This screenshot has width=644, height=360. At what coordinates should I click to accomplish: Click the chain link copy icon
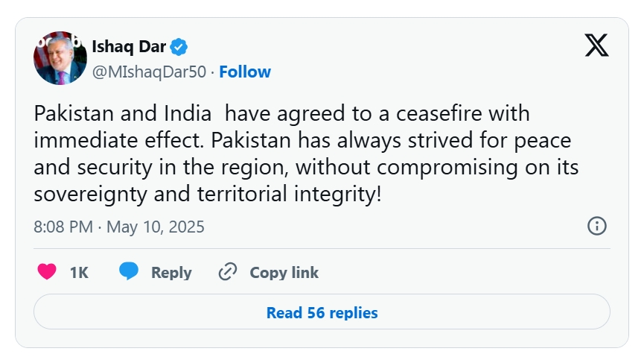(x=227, y=272)
